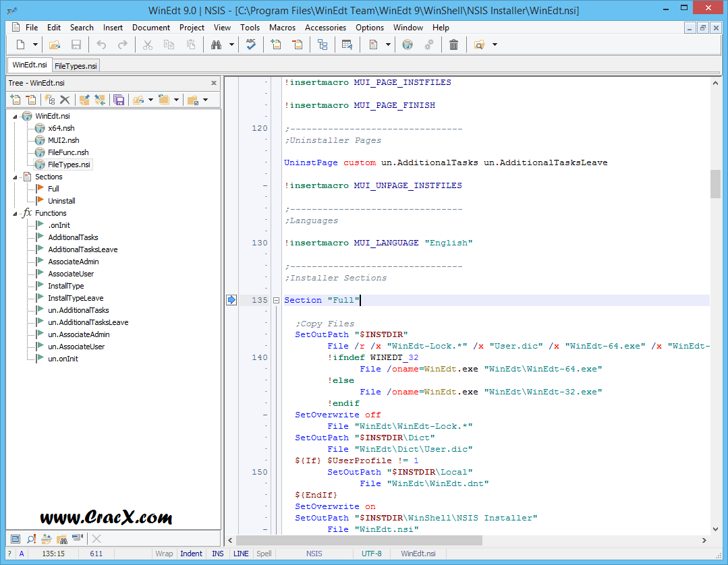
Task: Click the vertical scrollbar thumb in editor
Action: 715,183
